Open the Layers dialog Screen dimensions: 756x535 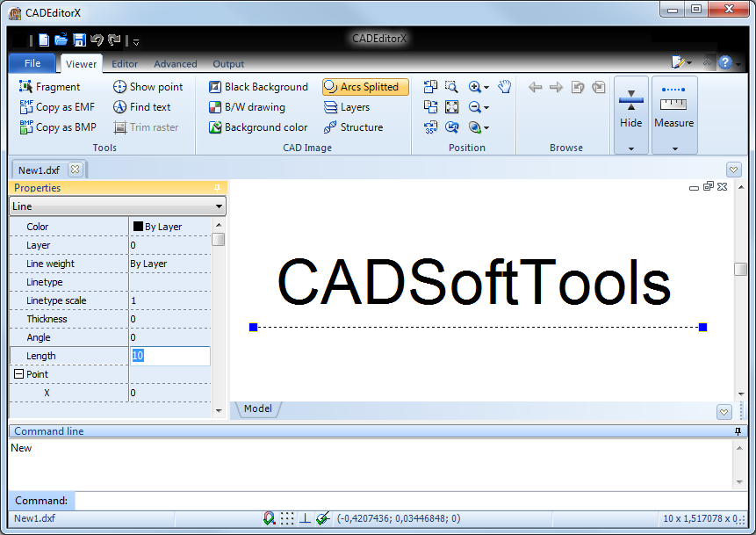pyautogui.click(x=347, y=107)
